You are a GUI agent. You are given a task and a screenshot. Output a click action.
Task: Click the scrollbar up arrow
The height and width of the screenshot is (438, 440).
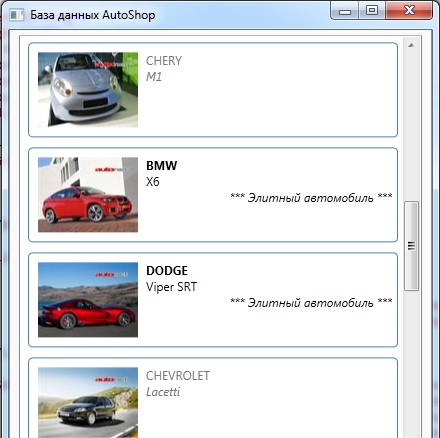click(411, 45)
